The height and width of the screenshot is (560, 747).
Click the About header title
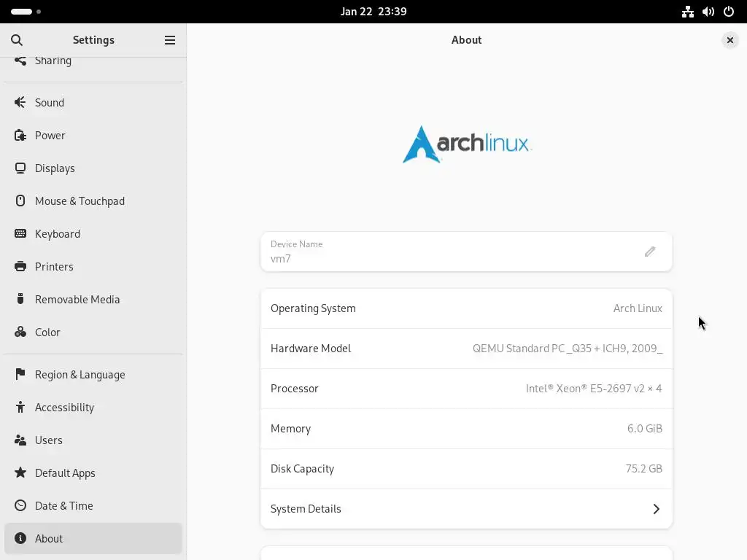coord(466,40)
